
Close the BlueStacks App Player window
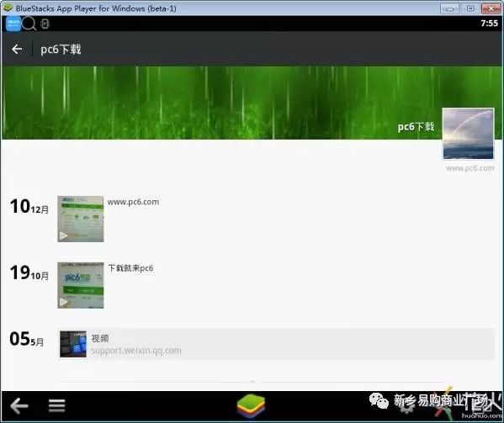[x=491, y=8]
